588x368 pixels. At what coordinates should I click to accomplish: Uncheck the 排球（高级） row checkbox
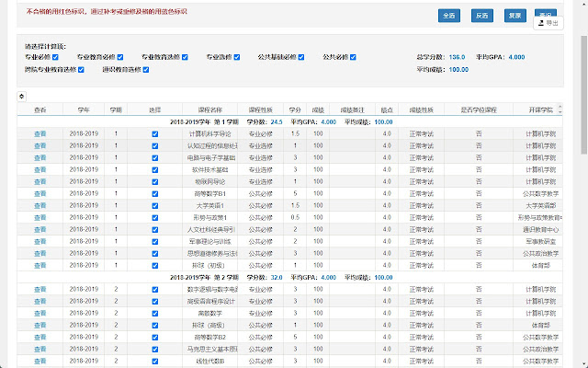(155, 325)
